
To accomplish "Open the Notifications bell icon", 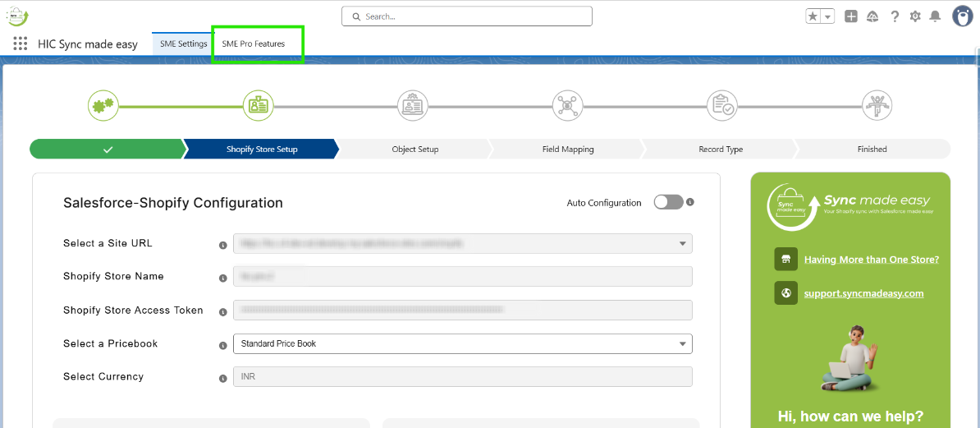I will click(x=935, y=16).
